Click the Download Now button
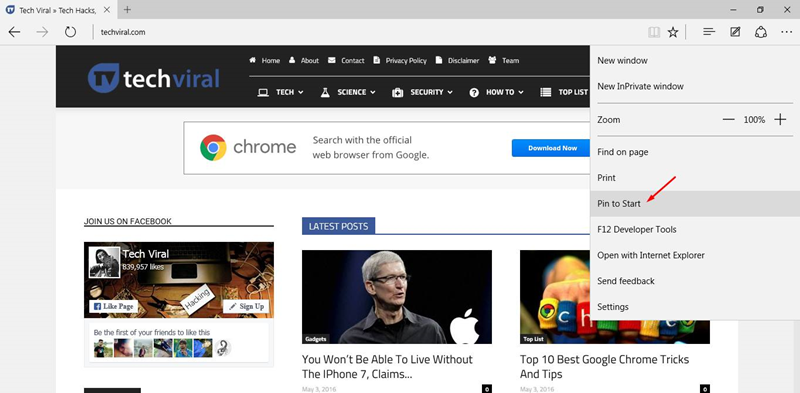 [x=552, y=148]
